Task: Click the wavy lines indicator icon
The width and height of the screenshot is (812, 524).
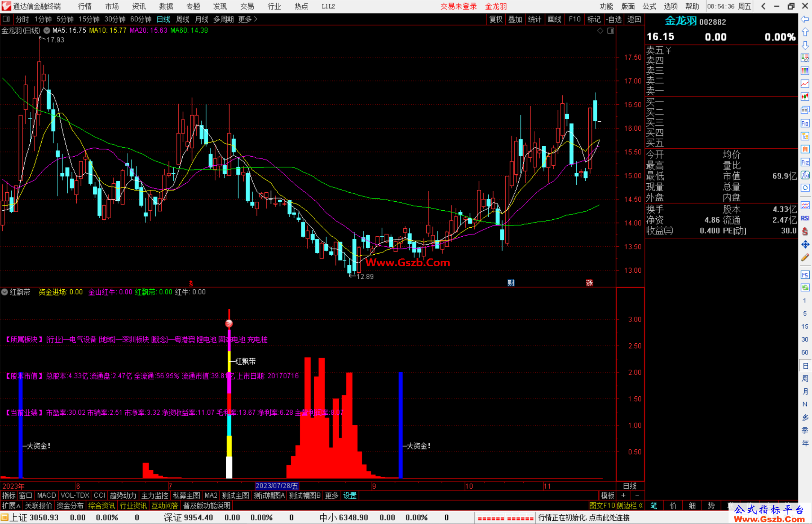Action: tap(805, 205)
